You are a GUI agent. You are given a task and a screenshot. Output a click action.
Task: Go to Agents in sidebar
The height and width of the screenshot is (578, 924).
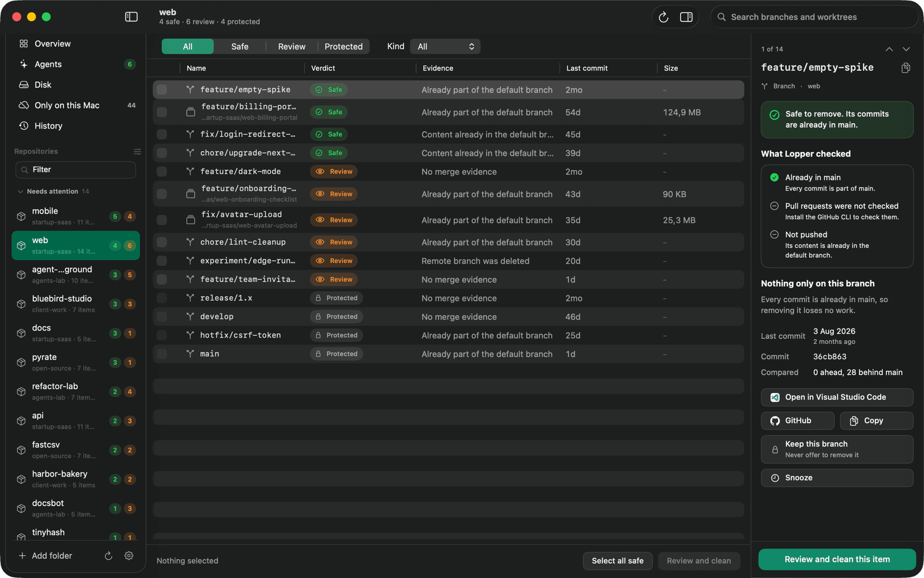pyautogui.click(x=76, y=64)
